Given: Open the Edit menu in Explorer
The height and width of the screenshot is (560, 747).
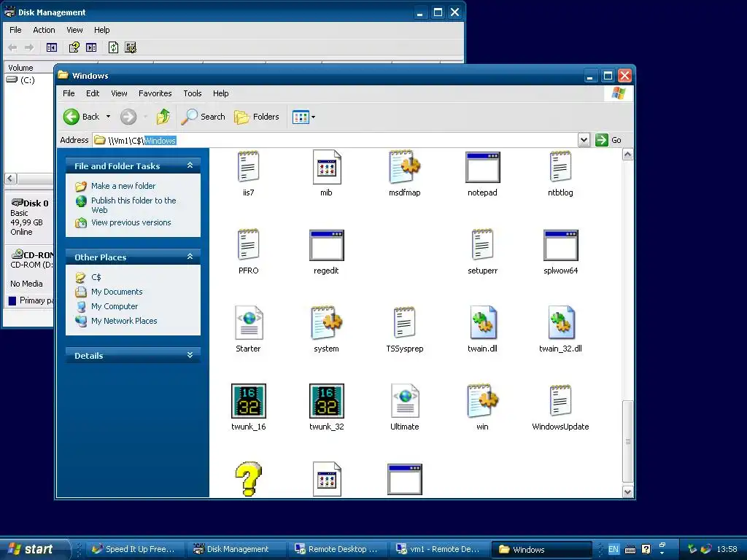Looking at the screenshot, I should (93, 93).
